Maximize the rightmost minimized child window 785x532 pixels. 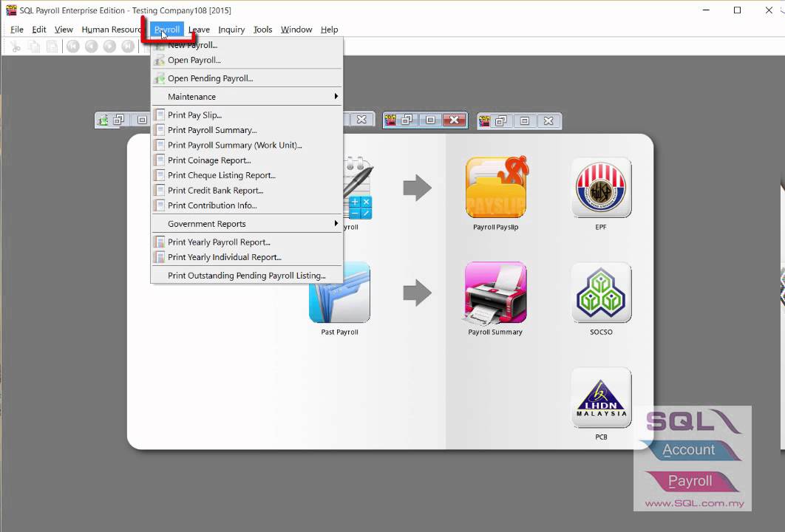pos(524,120)
